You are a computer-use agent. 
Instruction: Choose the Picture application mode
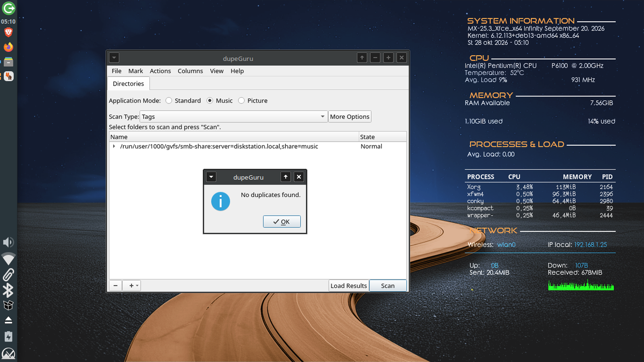coord(253,101)
